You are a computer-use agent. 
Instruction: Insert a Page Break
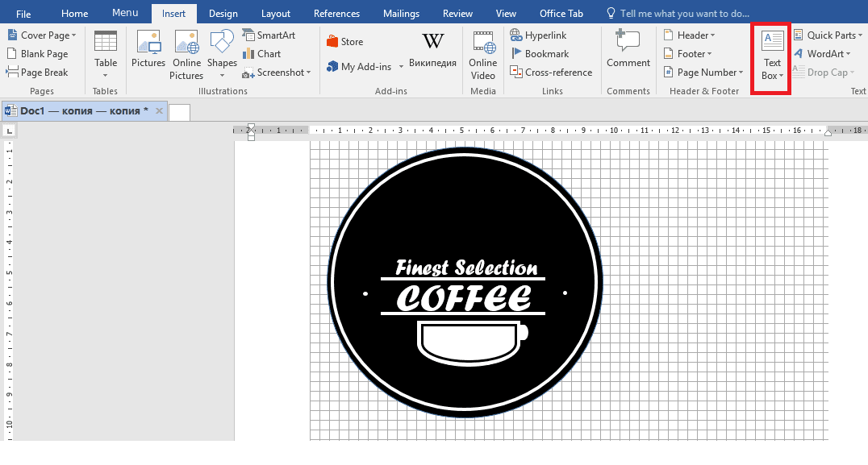39,72
